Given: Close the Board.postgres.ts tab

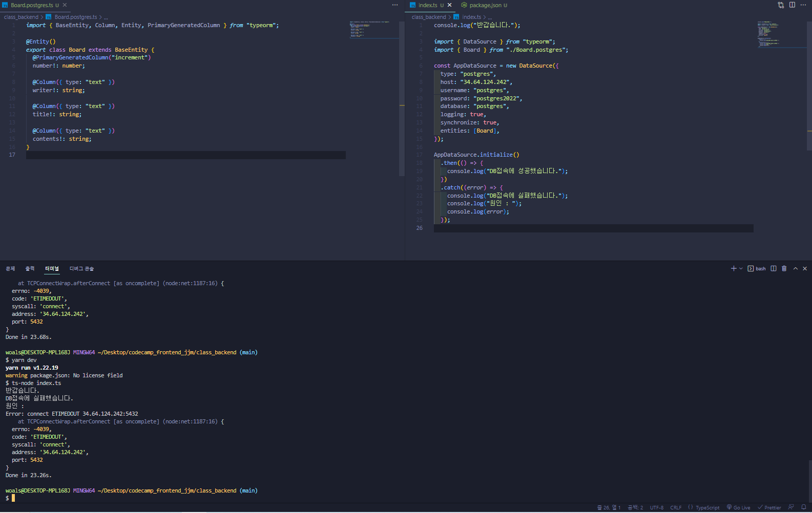Looking at the screenshot, I should [x=65, y=5].
